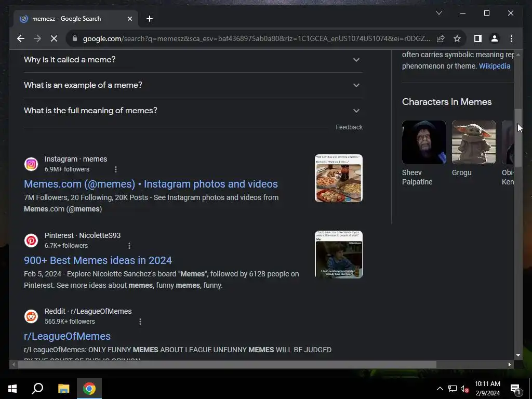
Task: Open the Chrome profile avatar icon
Action: 495,38
